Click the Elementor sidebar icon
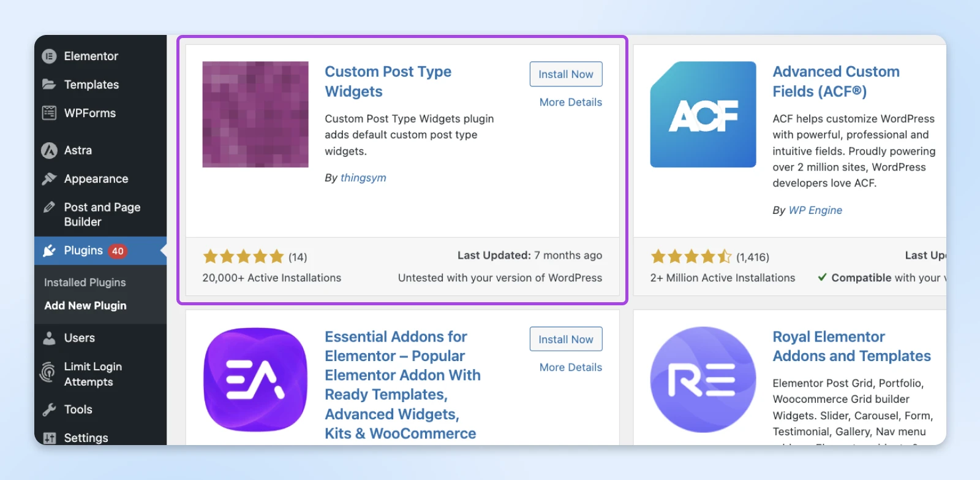This screenshot has width=980, height=480. click(x=49, y=56)
